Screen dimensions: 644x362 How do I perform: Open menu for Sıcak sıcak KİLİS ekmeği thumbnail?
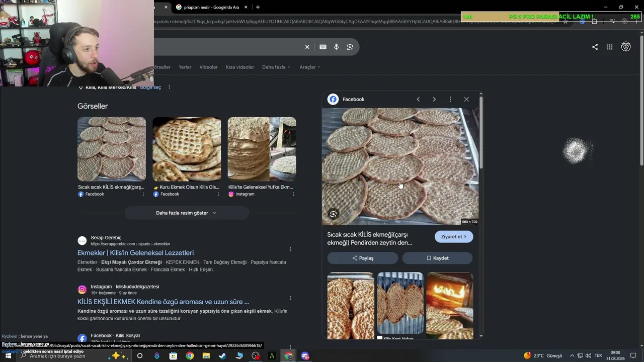(143, 194)
